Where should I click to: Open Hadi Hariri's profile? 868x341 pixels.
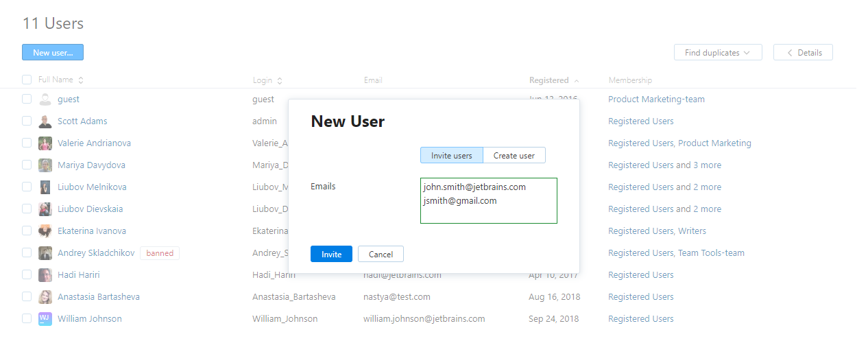tap(79, 275)
